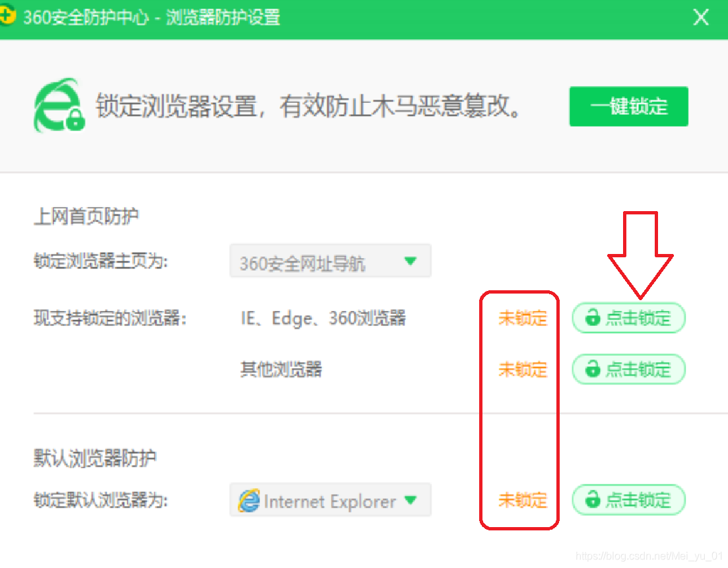Click the header text 锁定浏览器设置，有效防止木马恶意篡改
Viewport: 728px width, 568px height.
click(x=308, y=106)
